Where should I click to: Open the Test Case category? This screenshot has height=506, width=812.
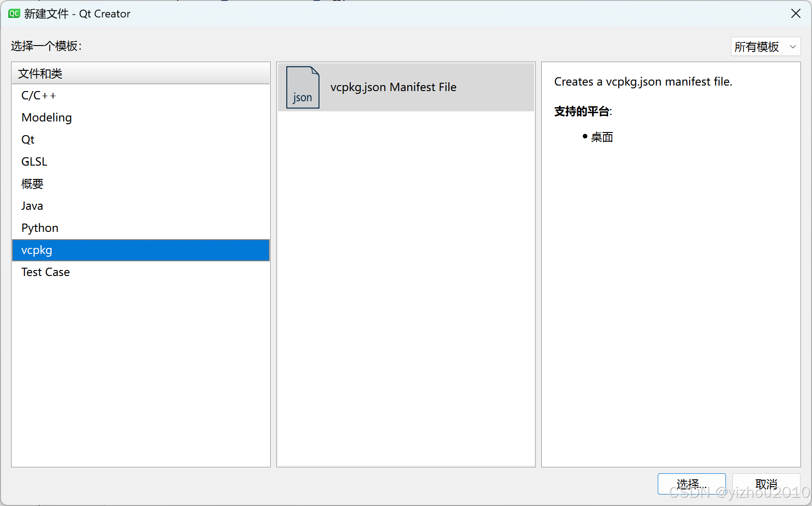point(140,272)
